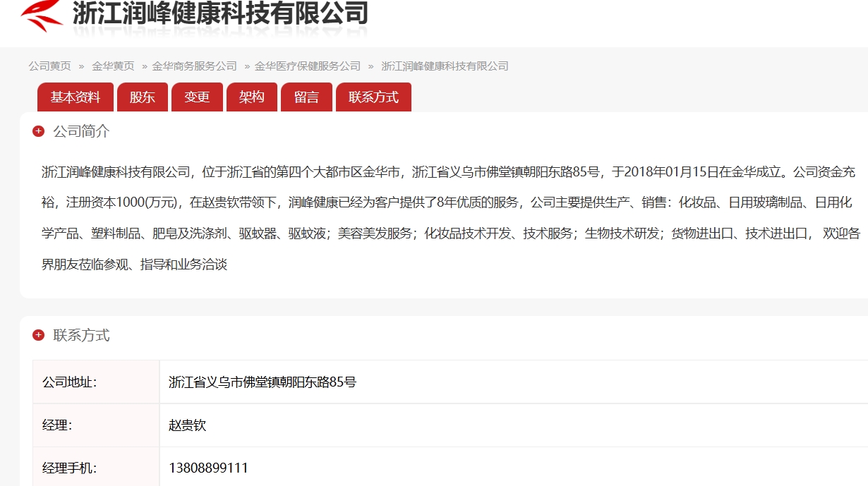868x486 pixels.
Task: Click the red company logo icon
Action: tap(42, 16)
